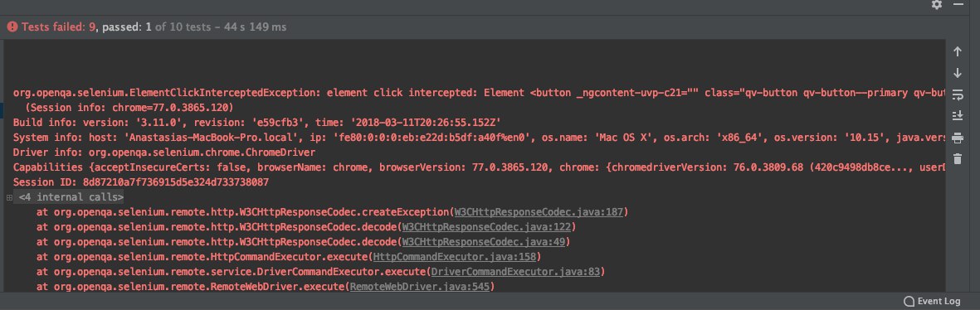Click scroll to end of output icon

(x=957, y=115)
